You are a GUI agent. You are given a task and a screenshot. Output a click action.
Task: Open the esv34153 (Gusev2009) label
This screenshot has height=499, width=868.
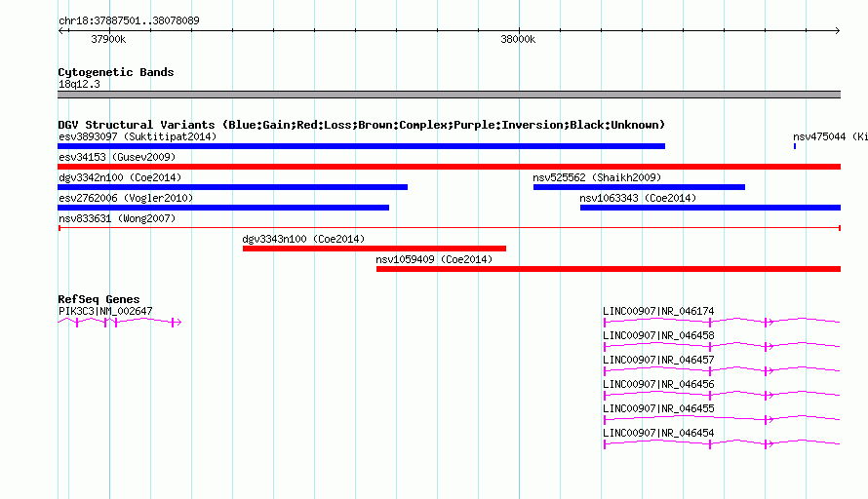coord(117,157)
